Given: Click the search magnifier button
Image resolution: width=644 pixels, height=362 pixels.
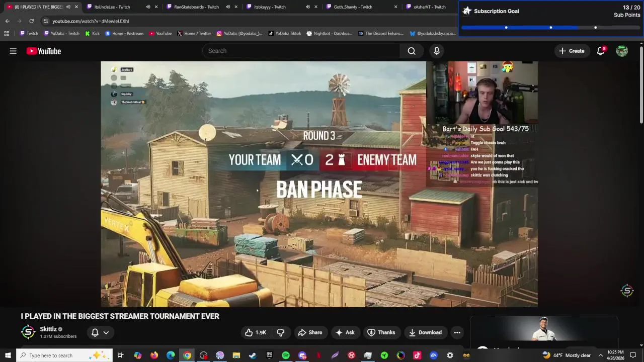Looking at the screenshot, I should click(412, 51).
